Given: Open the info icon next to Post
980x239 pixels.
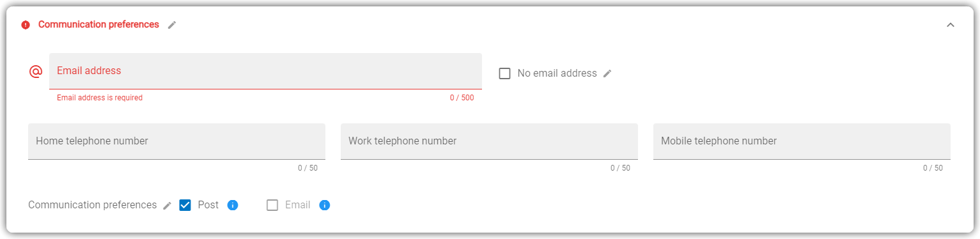Looking at the screenshot, I should click(x=233, y=205).
